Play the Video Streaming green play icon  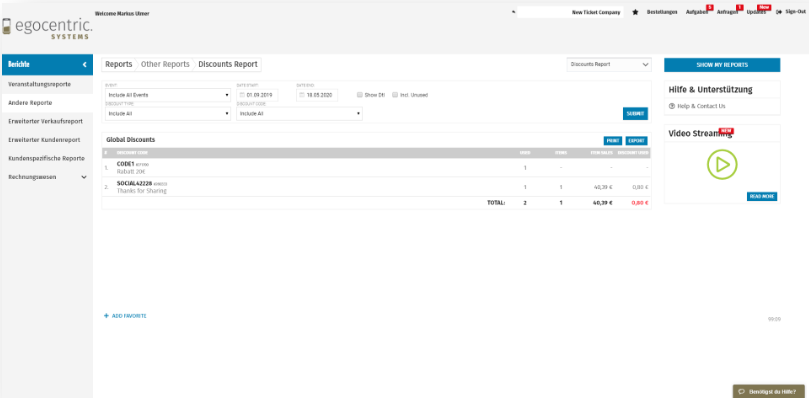(722, 165)
